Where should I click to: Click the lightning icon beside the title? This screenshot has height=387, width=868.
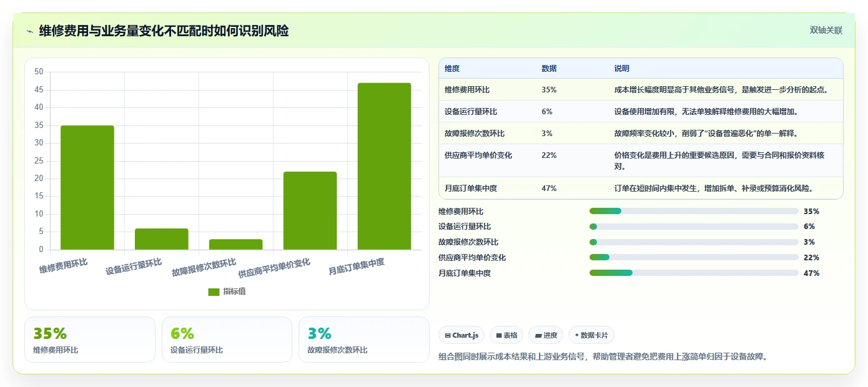coord(29,31)
